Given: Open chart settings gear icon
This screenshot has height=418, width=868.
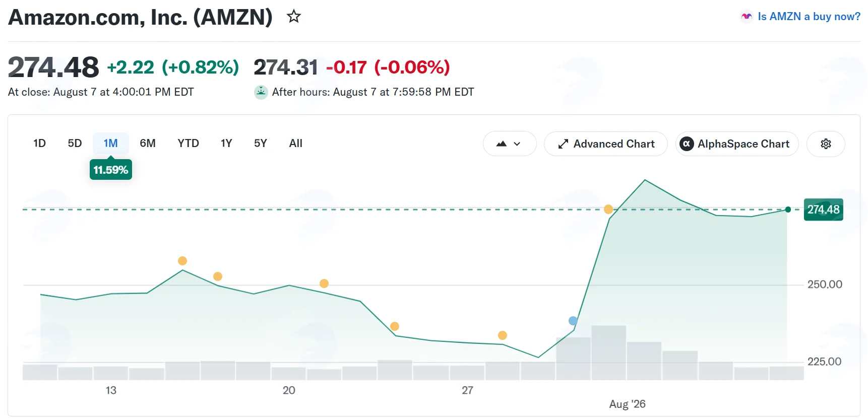Looking at the screenshot, I should click(826, 144).
